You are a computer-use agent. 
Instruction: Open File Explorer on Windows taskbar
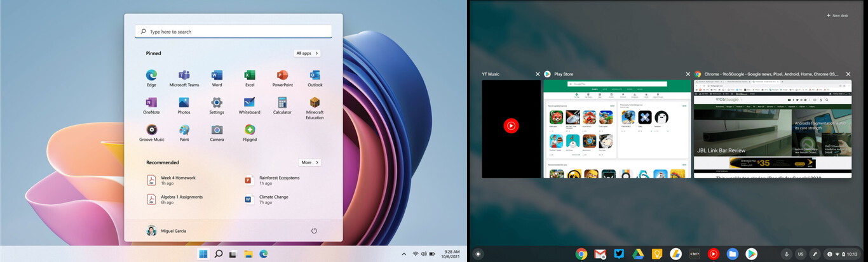(x=248, y=254)
